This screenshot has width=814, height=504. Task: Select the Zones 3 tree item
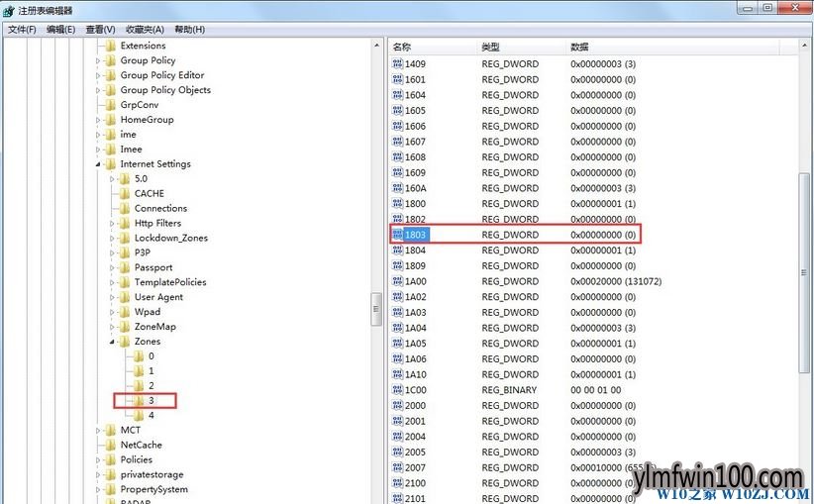152,401
